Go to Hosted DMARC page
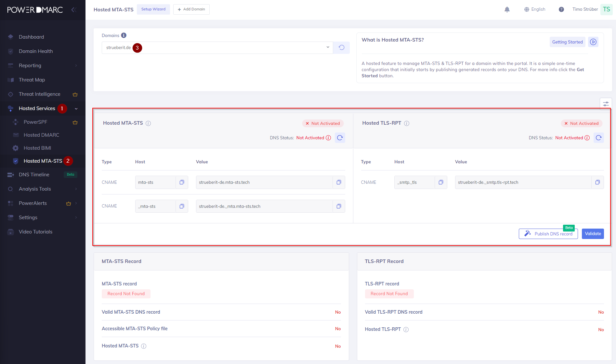Screen dimensions: 616x364 click(x=41, y=135)
